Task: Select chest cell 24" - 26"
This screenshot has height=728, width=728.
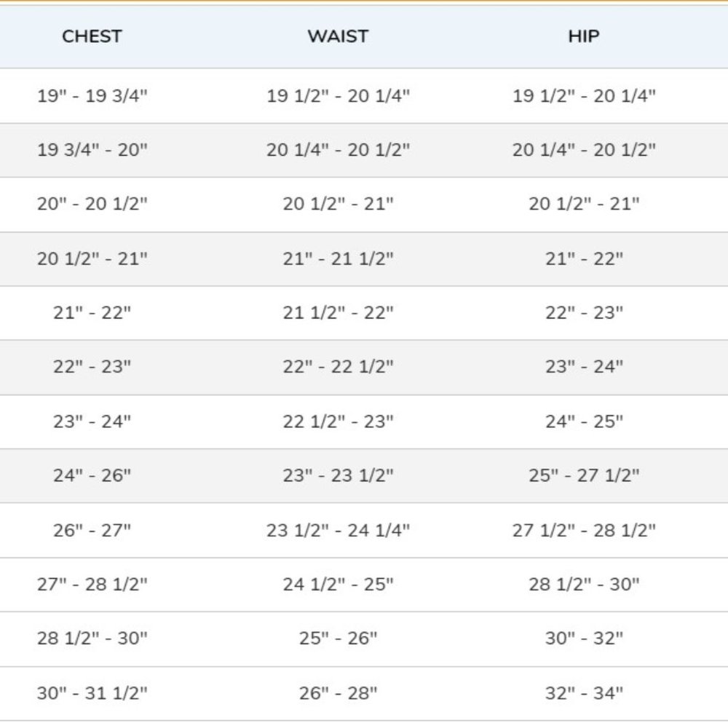Action: [92, 475]
